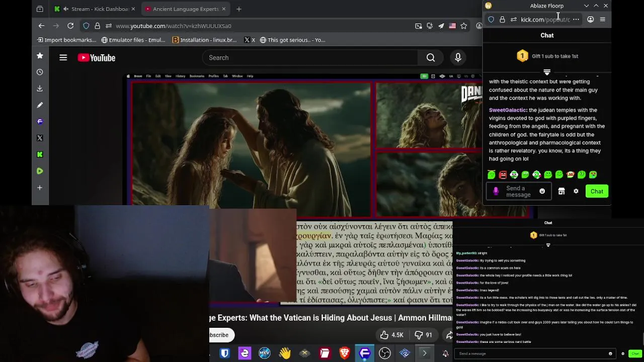This screenshot has height=362, width=644.
Task: Click the US flag extension icon
Action: click(452, 26)
